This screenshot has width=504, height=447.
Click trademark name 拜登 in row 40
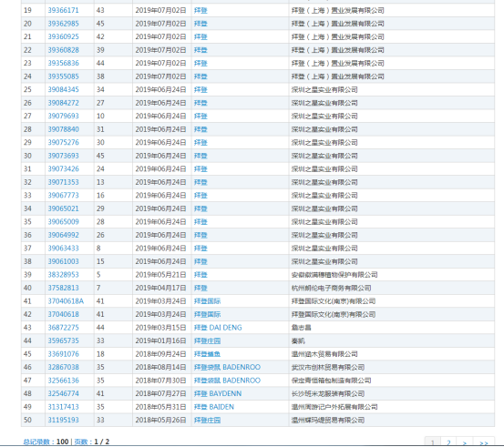(x=201, y=288)
